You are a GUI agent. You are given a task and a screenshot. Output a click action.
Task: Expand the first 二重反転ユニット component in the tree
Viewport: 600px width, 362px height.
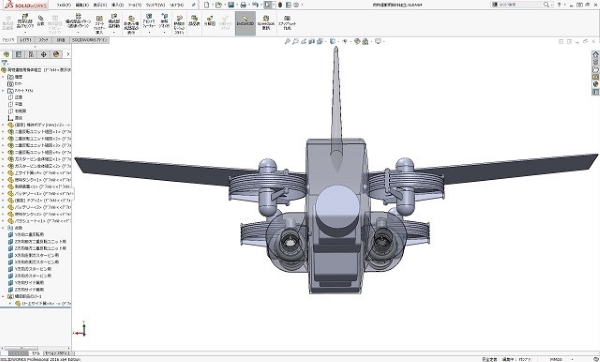3,132
